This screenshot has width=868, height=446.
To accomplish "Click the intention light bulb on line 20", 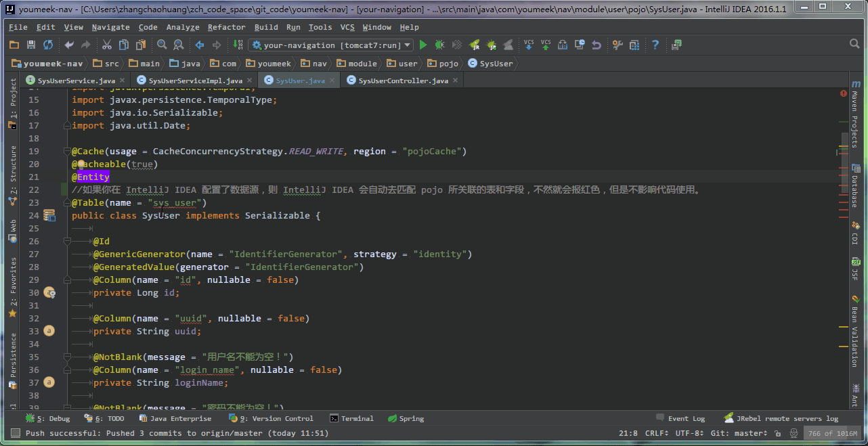I will pos(81,164).
